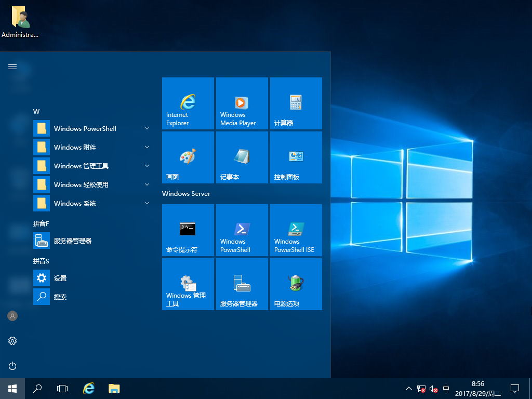The image size is (532, 399).
Task: Open the Windows 管理工具 tile
Action: pos(188,284)
